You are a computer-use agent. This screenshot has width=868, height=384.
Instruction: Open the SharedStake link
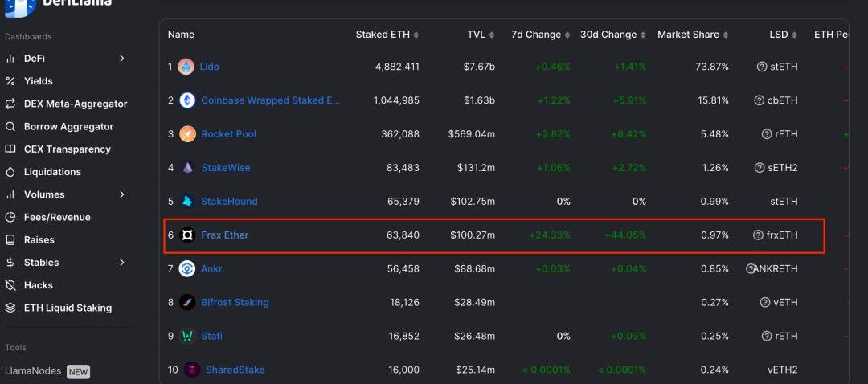click(x=235, y=370)
